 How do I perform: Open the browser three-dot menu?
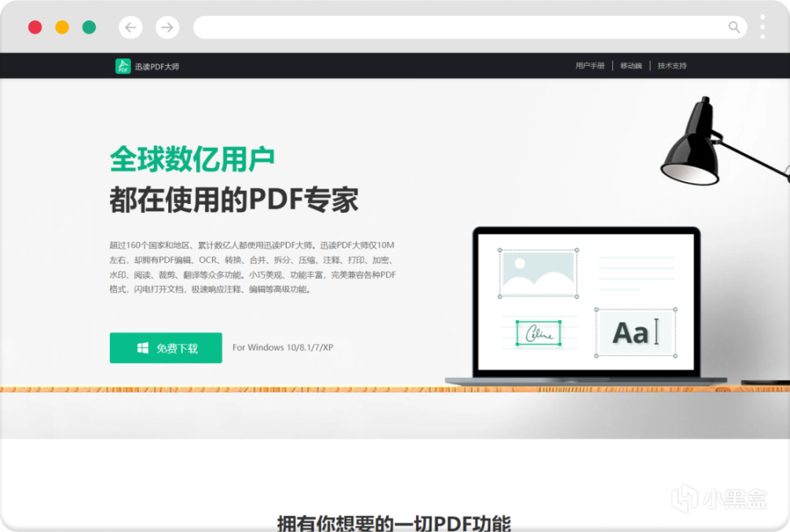tap(762, 27)
